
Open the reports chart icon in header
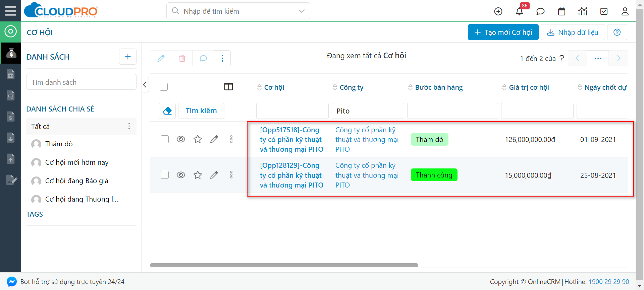coord(583,11)
